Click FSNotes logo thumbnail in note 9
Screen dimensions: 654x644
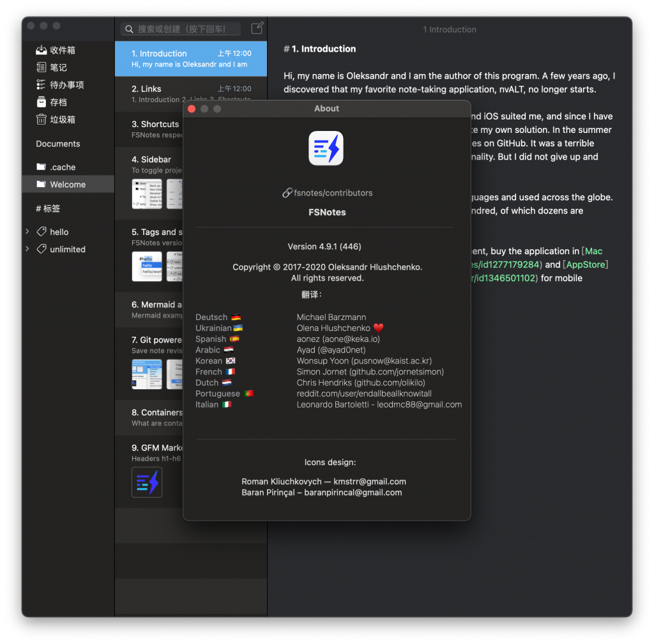pyautogui.click(x=147, y=482)
